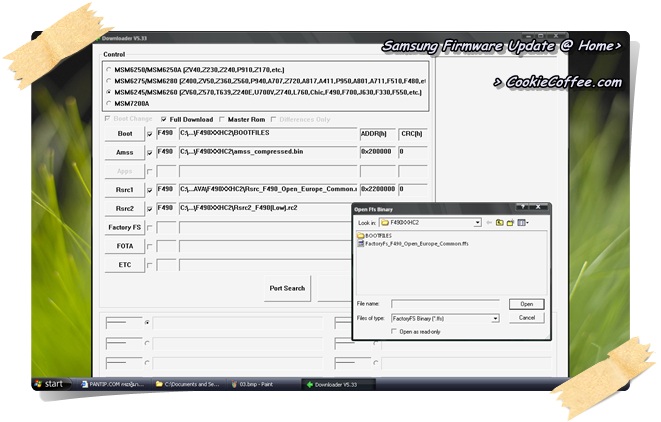Open the Windows start button
The width and height of the screenshot is (661, 422).
(50, 384)
